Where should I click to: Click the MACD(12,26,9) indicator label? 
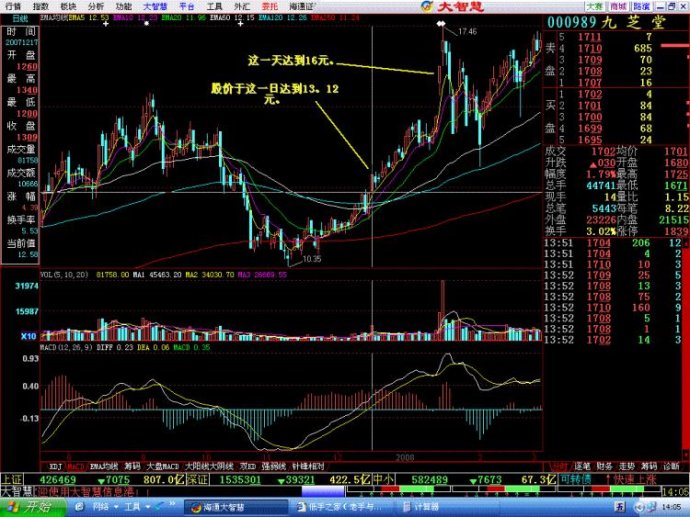pyautogui.click(x=66, y=348)
